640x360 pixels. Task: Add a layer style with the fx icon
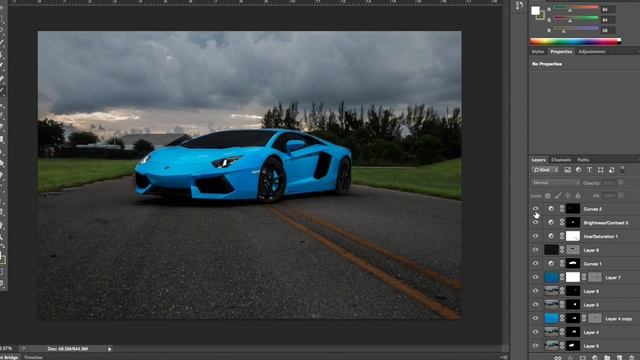[x=570, y=358]
